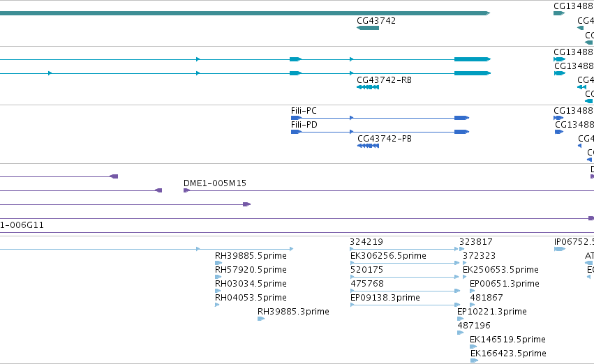Click the EK306256.5prime feature line
Viewport: 594px width, 364px height.
(x=405, y=263)
